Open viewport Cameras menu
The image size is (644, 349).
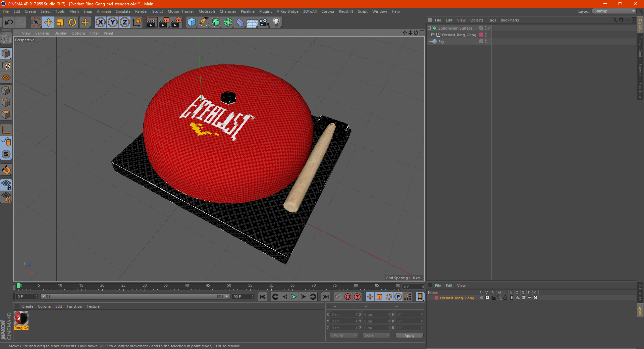click(x=42, y=33)
